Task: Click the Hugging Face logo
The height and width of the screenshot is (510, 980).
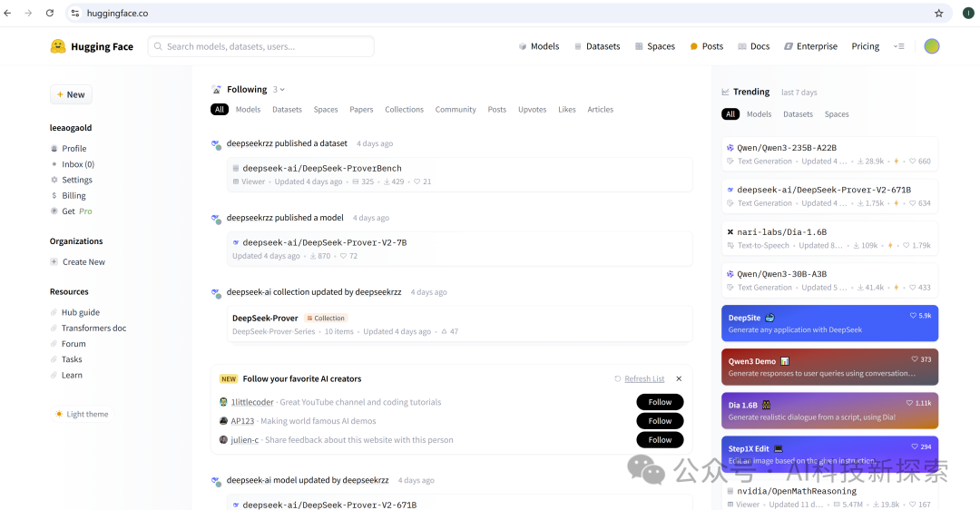Action: (92, 46)
